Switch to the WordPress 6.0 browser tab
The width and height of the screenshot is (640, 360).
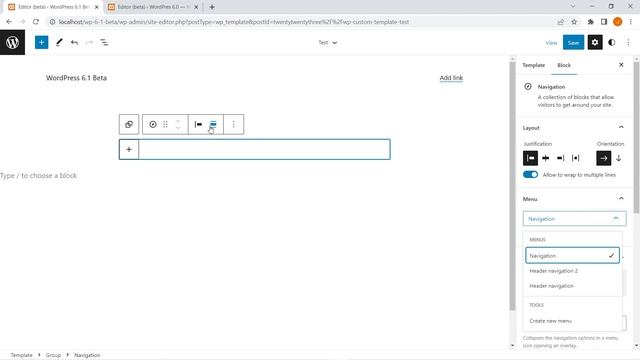[153, 7]
